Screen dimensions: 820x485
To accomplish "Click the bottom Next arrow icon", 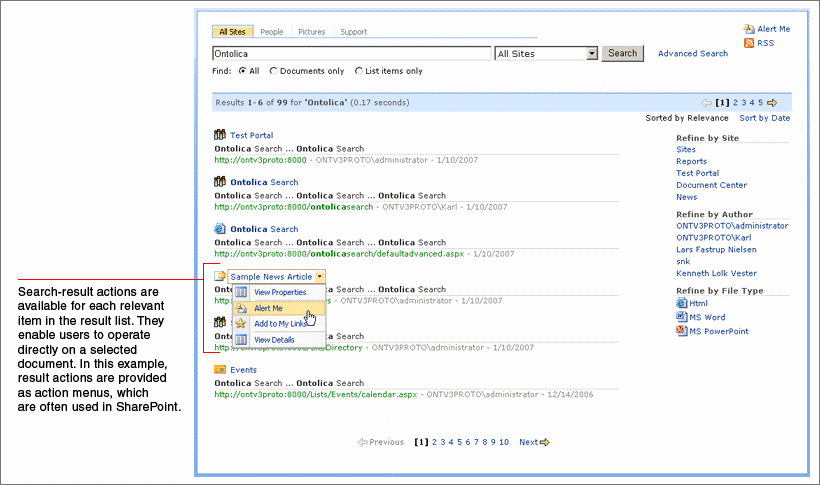I will pos(544,442).
